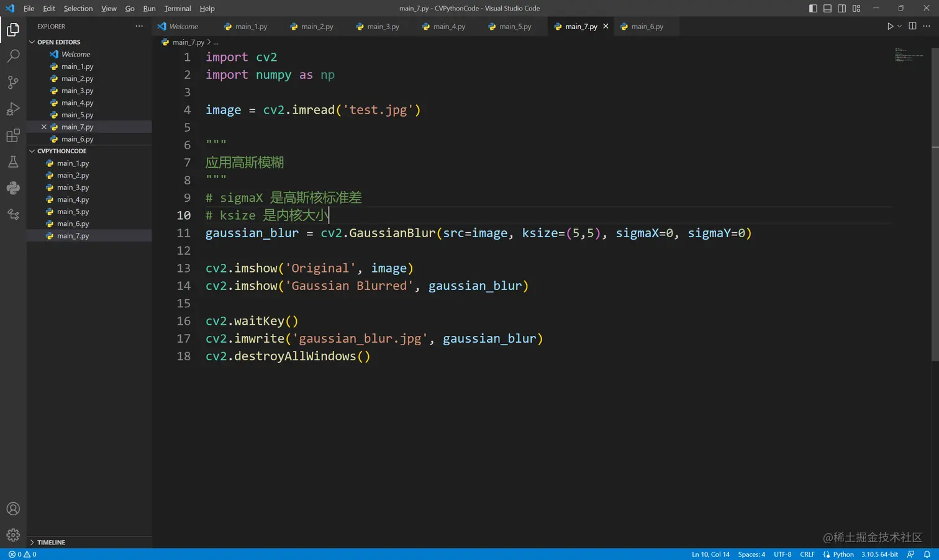Image resolution: width=939 pixels, height=560 pixels.
Task: Open the Selection menu
Action: (x=78, y=8)
